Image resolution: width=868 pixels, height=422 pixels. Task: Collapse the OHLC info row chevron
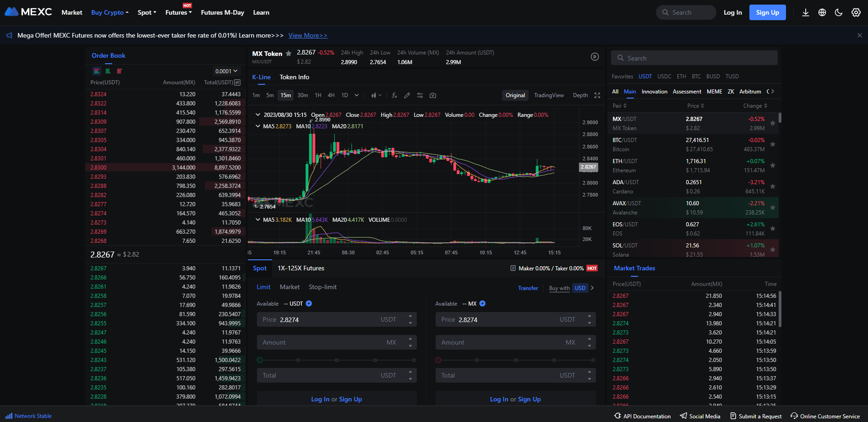point(258,115)
